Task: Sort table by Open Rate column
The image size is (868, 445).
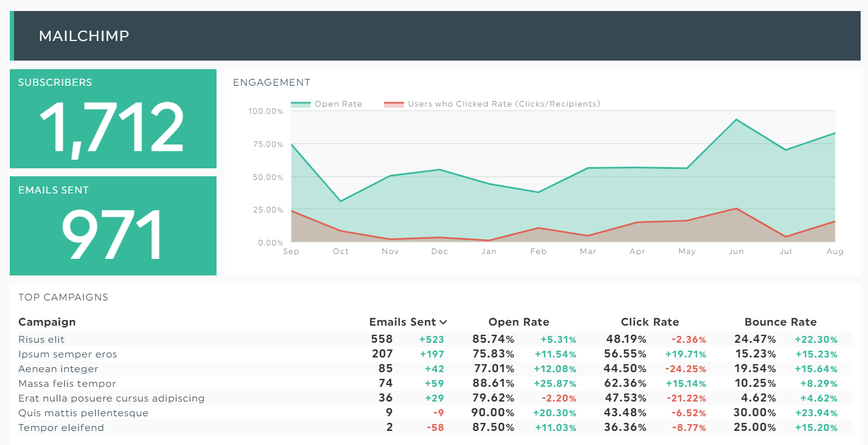Action: [x=519, y=322]
